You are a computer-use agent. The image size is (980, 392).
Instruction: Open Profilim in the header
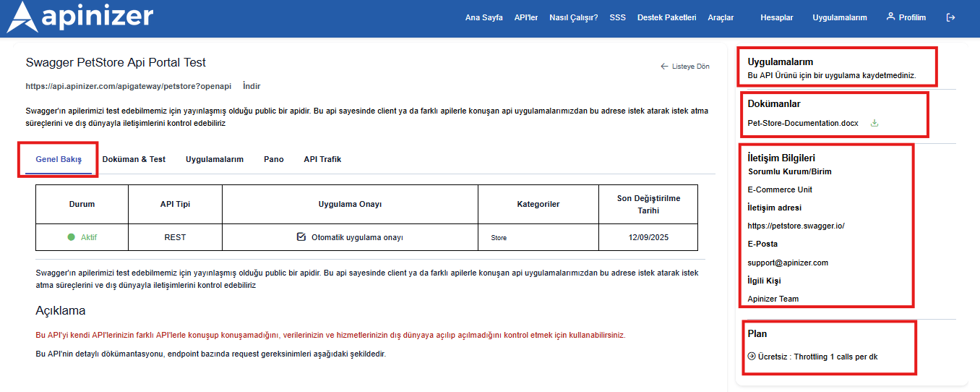tap(912, 18)
